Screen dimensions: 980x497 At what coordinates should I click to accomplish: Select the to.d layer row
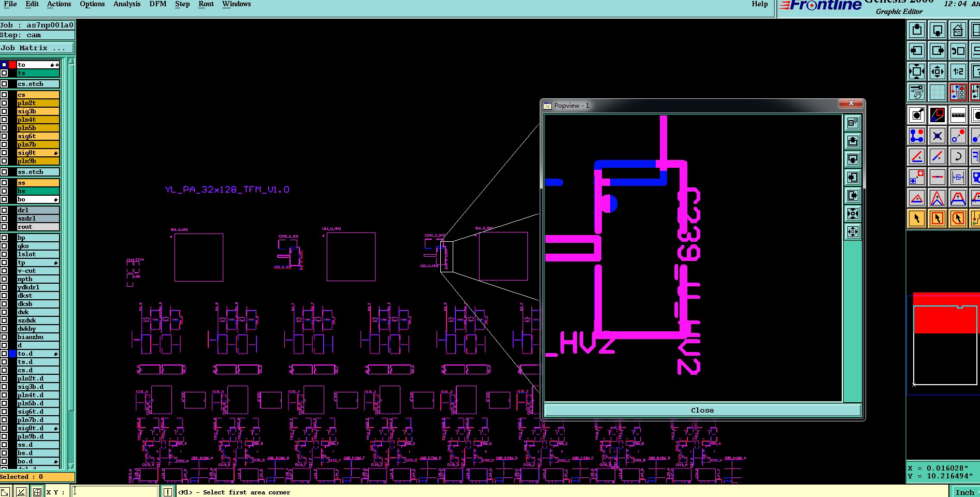38,354
